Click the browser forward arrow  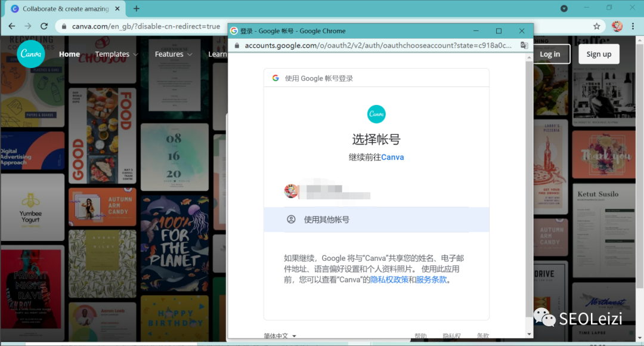pos(27,26)
